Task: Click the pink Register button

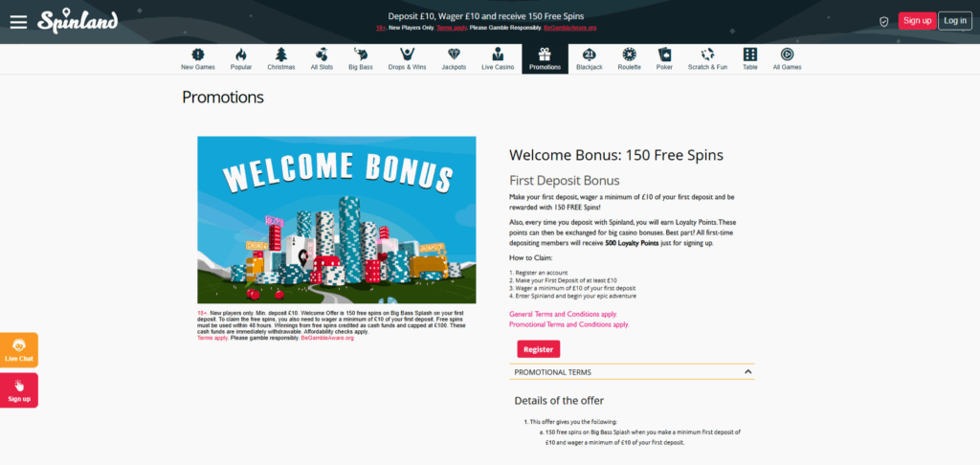Action: [538, 348]
